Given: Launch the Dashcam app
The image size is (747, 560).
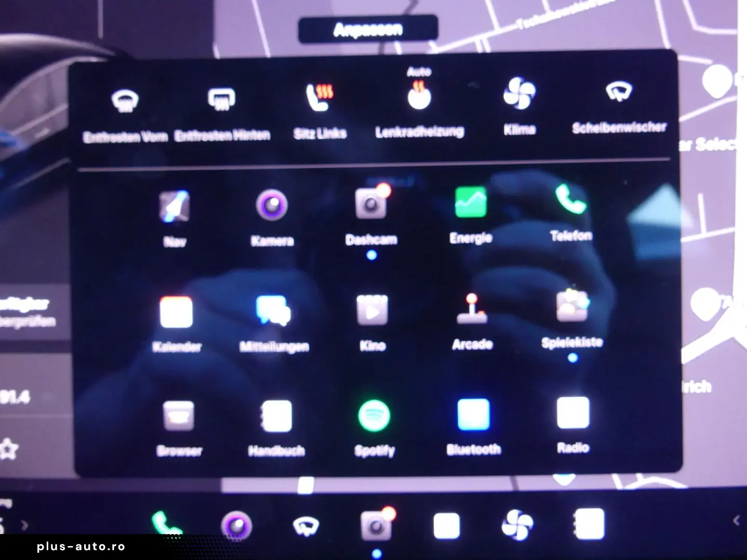Looking at the screenshot, I should [x=371, y=204].
